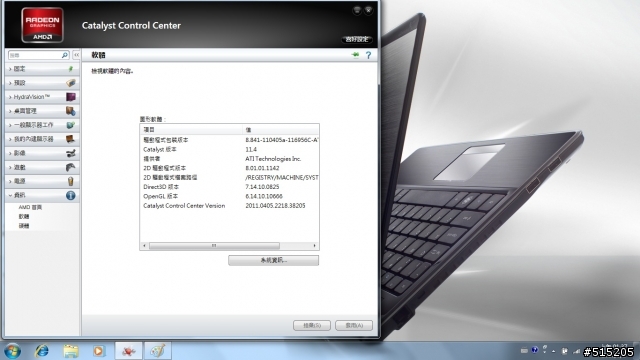Click the table scrollbar left arrow
Image resolution: width=640 pixels, height=360 pixels.
pos(144,246)
